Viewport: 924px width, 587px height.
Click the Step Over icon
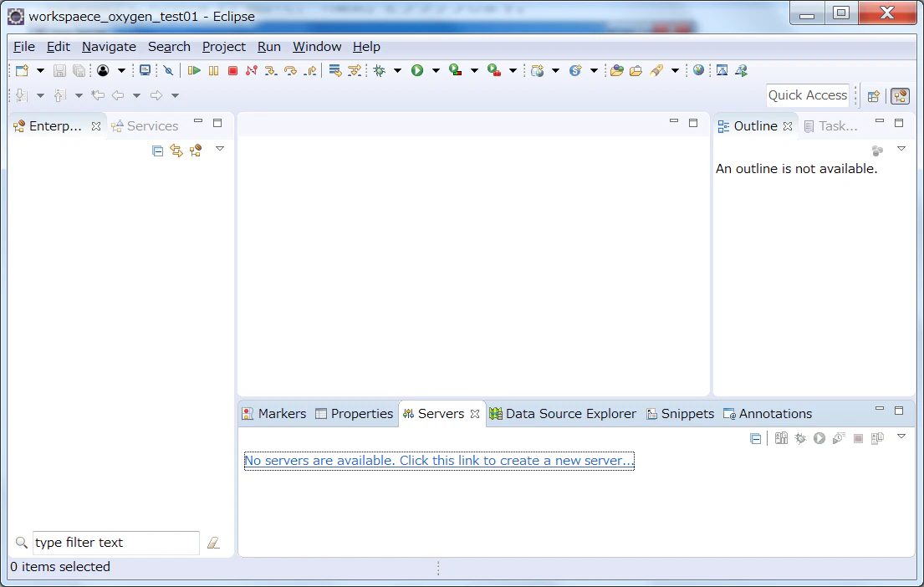(x=290, y=71)
